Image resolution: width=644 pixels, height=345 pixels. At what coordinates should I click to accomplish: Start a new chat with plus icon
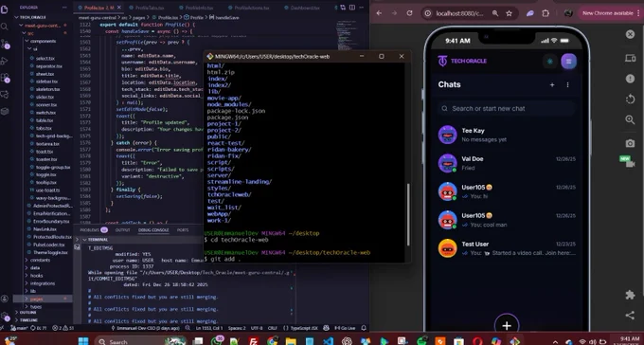(552, 84)
